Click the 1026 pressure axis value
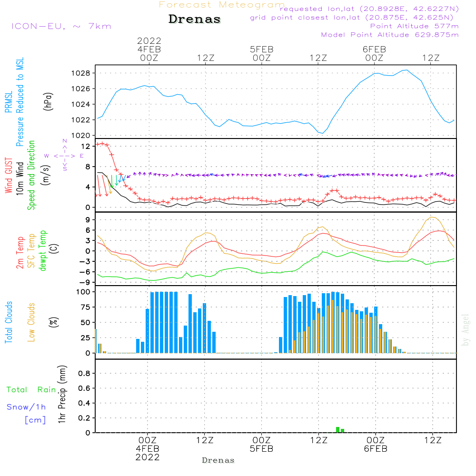476x476 pixels. (x=81, y=89)
